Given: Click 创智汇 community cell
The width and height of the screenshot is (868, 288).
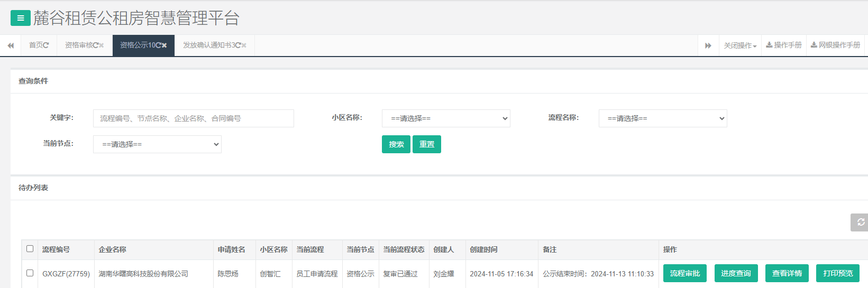Looking at the screenshot, I should [x=270, y=274].
